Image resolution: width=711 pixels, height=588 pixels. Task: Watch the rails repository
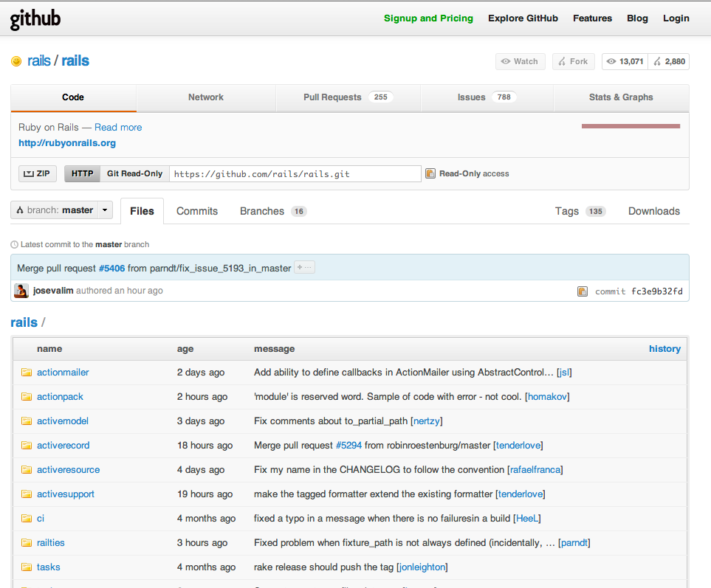pyautogui.click(x=520, y=62)
